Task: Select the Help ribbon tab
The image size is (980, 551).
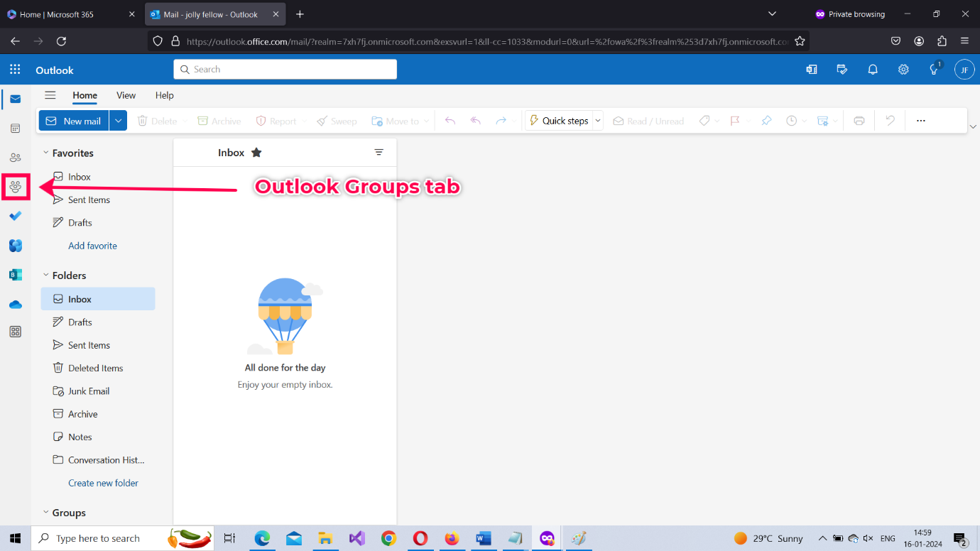Action: pyautogui.click(x=165, y=95)
